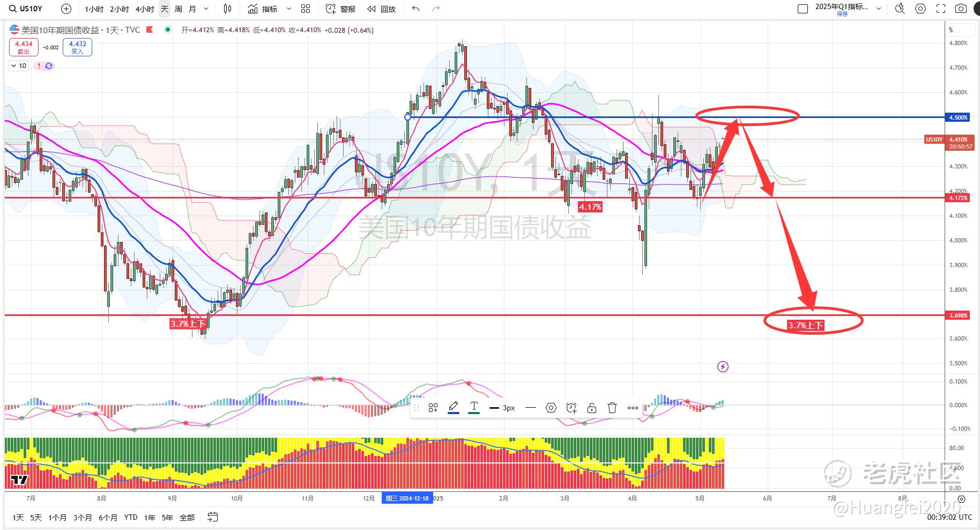This screenshot has height=530, width=980.
Task: Click the red flag next to the symbol title
Action: point(150,30)
